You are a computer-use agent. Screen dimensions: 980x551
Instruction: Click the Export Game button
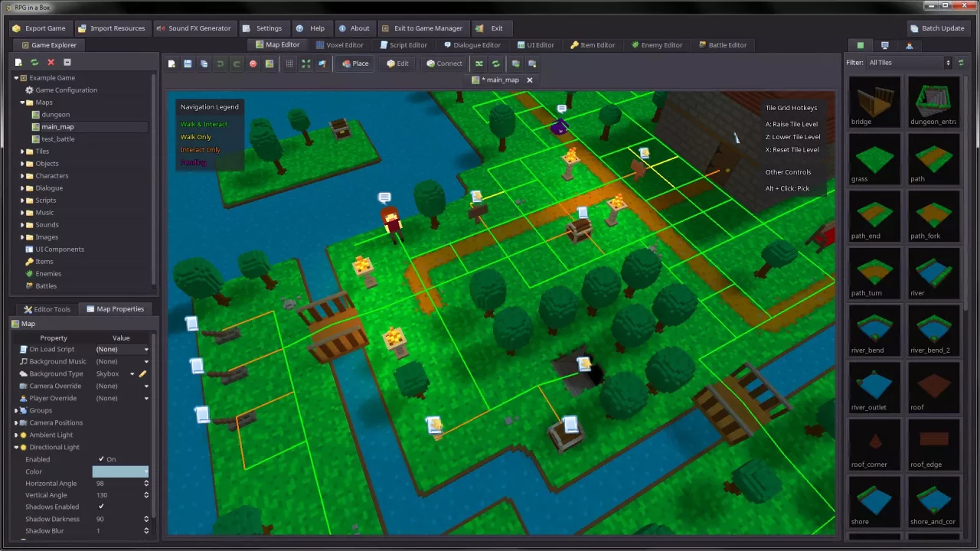pyautogui.click(x=39, y=28)
